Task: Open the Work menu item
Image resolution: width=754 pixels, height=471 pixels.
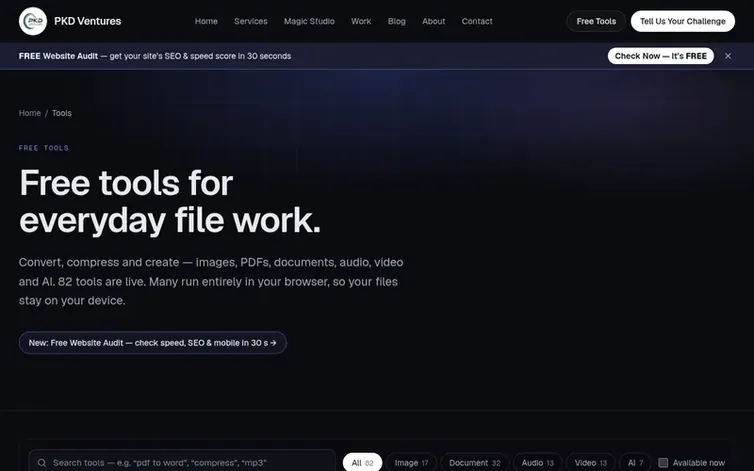Action: coord(361,21)
